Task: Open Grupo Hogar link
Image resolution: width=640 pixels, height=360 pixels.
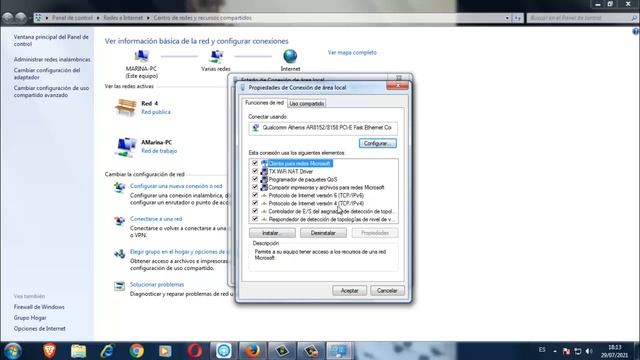Action: (30, 318)
